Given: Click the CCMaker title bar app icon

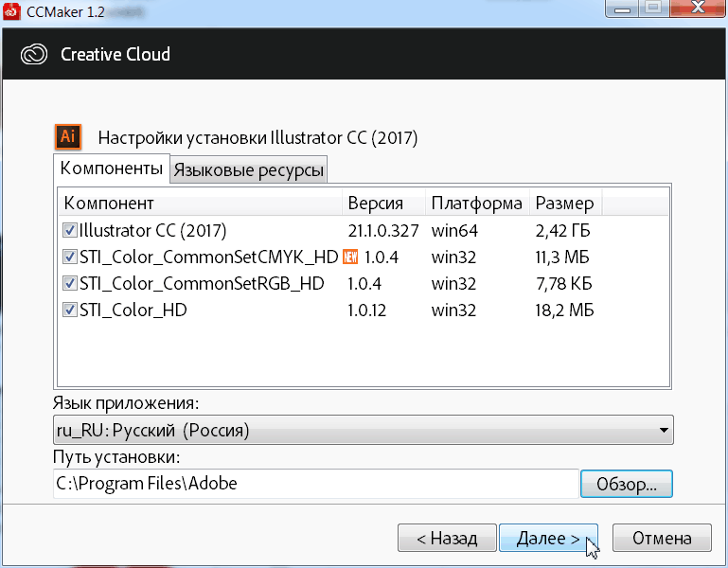Looking at the screenshot, I should [x=11, y=11].
